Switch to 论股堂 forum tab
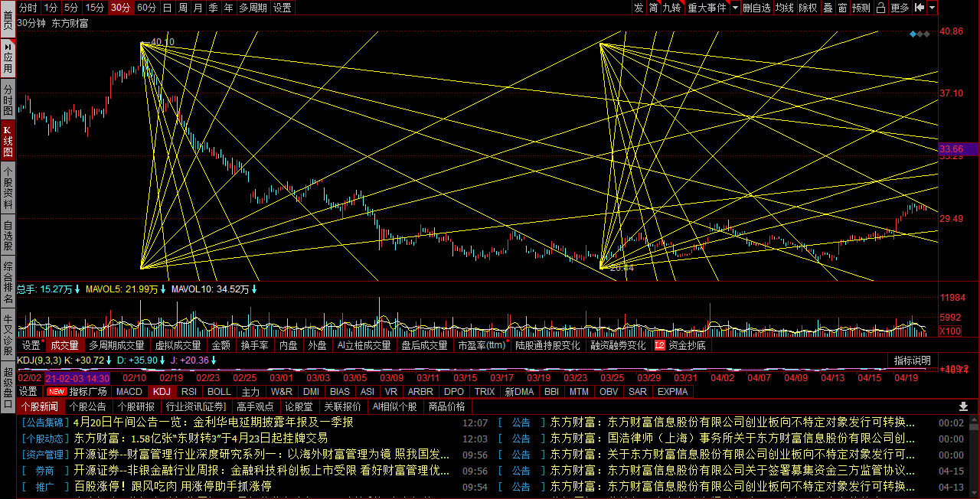This screenshot has width=980, height=499. tap(299, 406)
